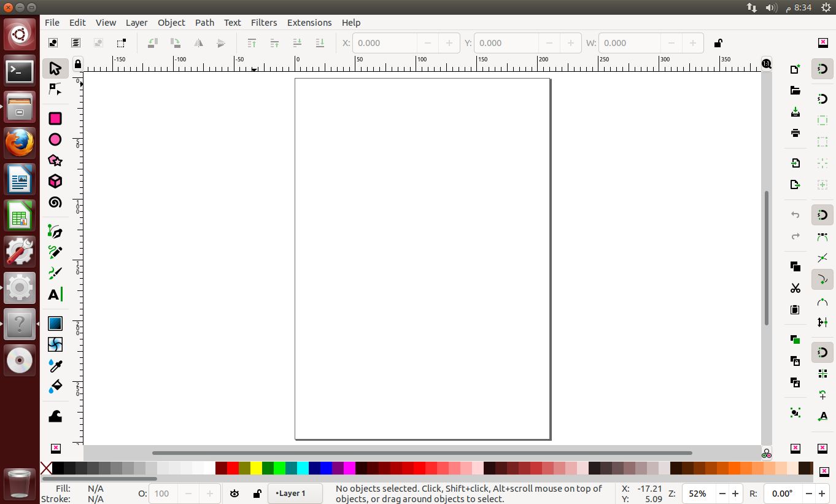The image size is (836, 504).
Task: Select the Gradient tool
Action: point(55,324)
